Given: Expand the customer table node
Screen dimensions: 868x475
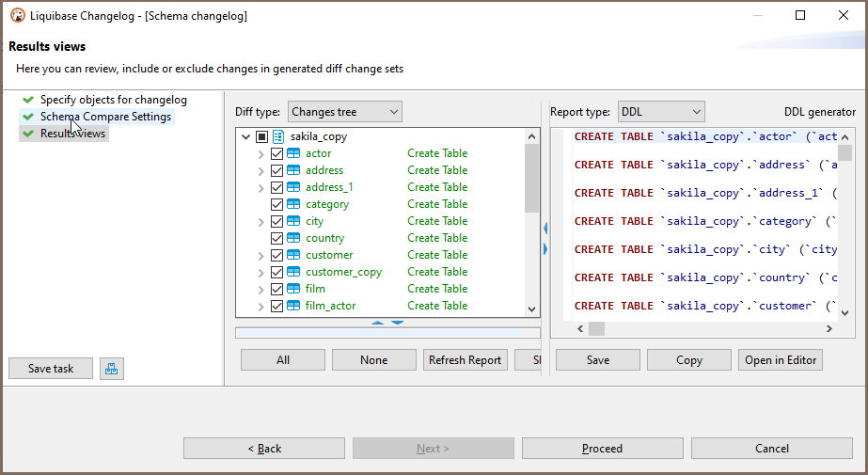Looking at the screenshot, I should point(260,255).
